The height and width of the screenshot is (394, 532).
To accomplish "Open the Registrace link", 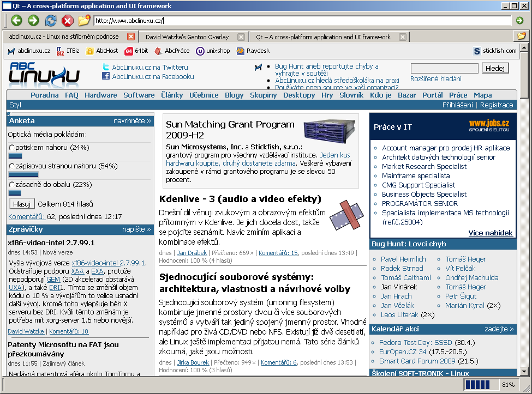I will point(497,105).
